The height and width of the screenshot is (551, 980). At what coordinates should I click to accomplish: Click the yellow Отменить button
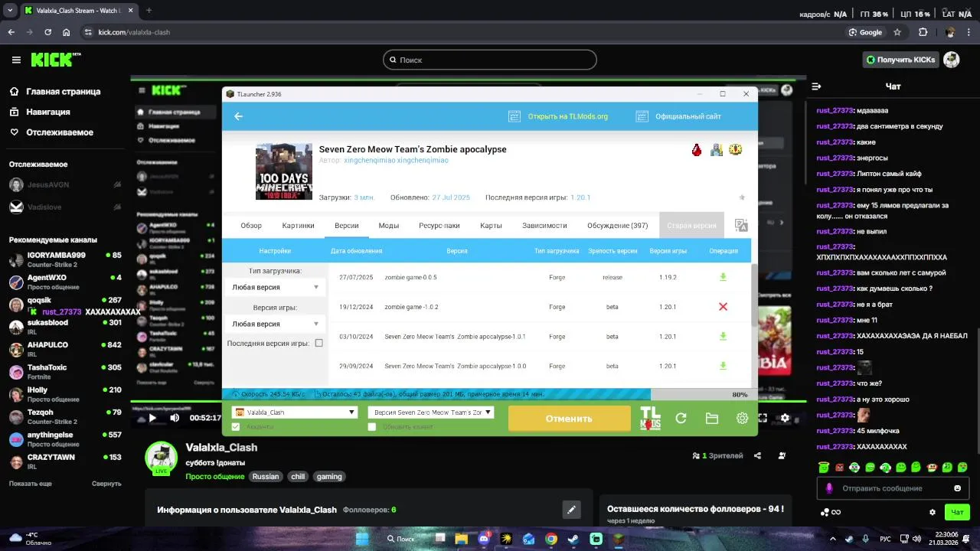pyautogui.click(x=569, y=419)
